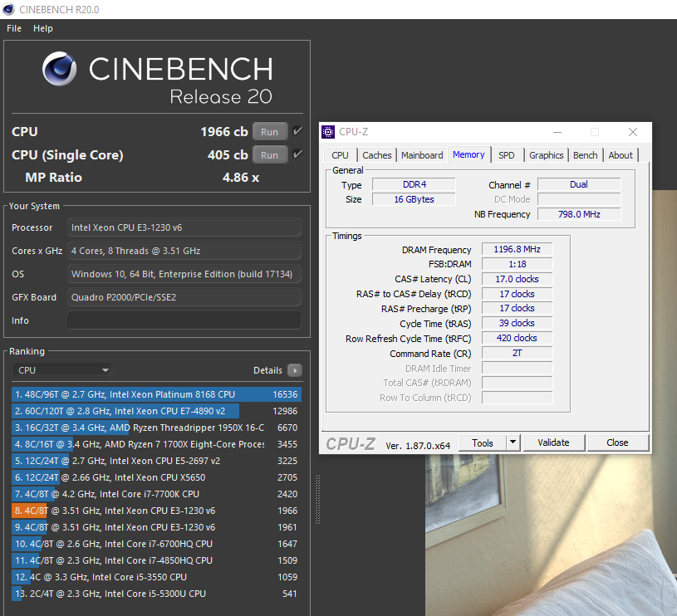Click Cinebench title bar app icon
This screenshot has width=677, height=616.
coord(8,9)
